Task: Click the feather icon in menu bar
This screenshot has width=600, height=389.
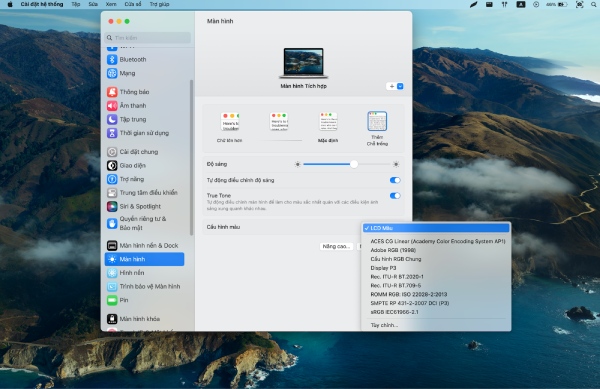Action: [474, 5]
